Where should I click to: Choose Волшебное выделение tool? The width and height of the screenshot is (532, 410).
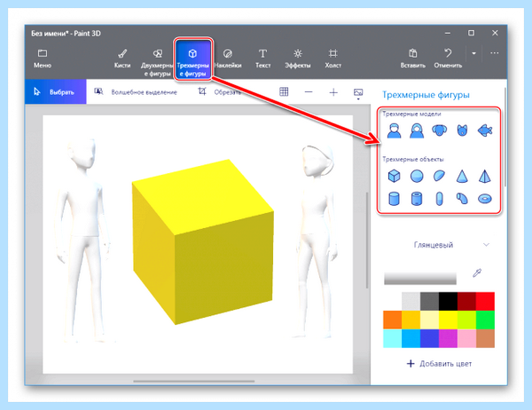(136, 92)
